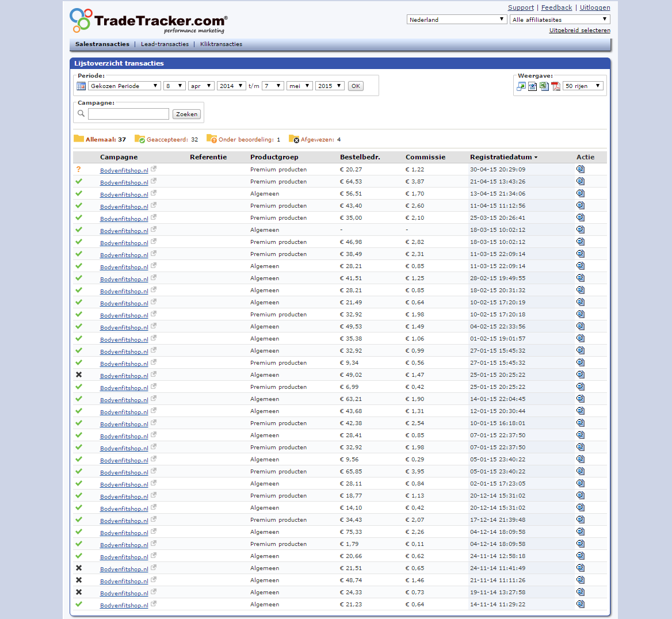Filter by the Onder beoordeling folder icon
This screenshot has height=619, width=672.
point(212,139)
